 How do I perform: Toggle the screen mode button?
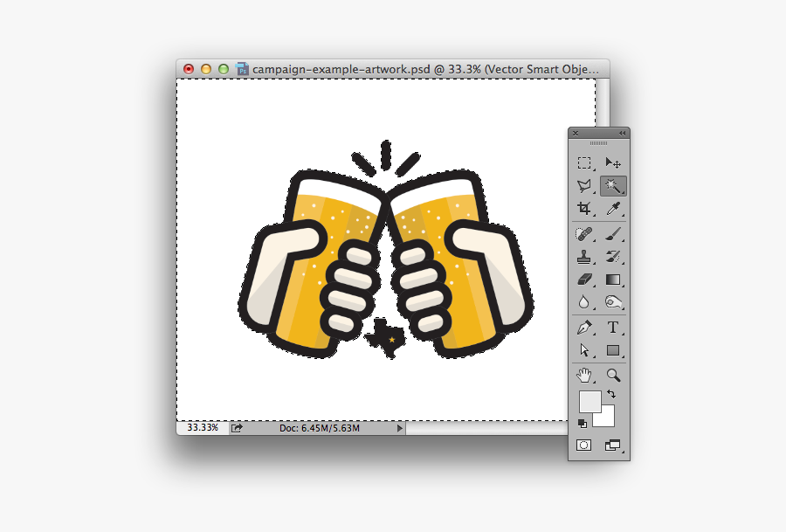click(613, 445)
